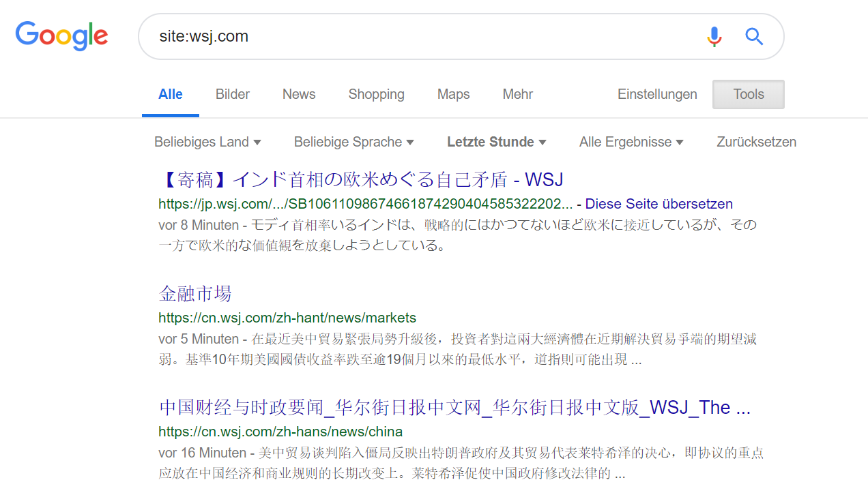Click inside the search query field
Screen dimensions: 868x495
[x=409, y=36]
